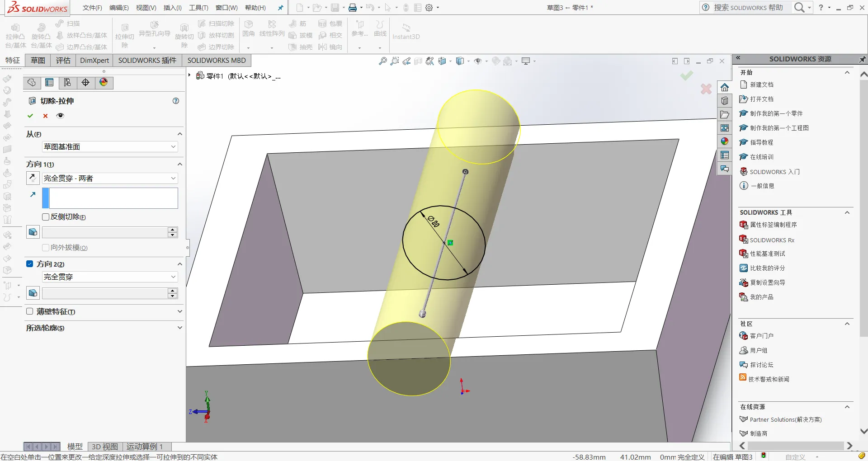The image size is (868, 461).
Task: Open the 插入 menu
Action: tap(172, 8)
